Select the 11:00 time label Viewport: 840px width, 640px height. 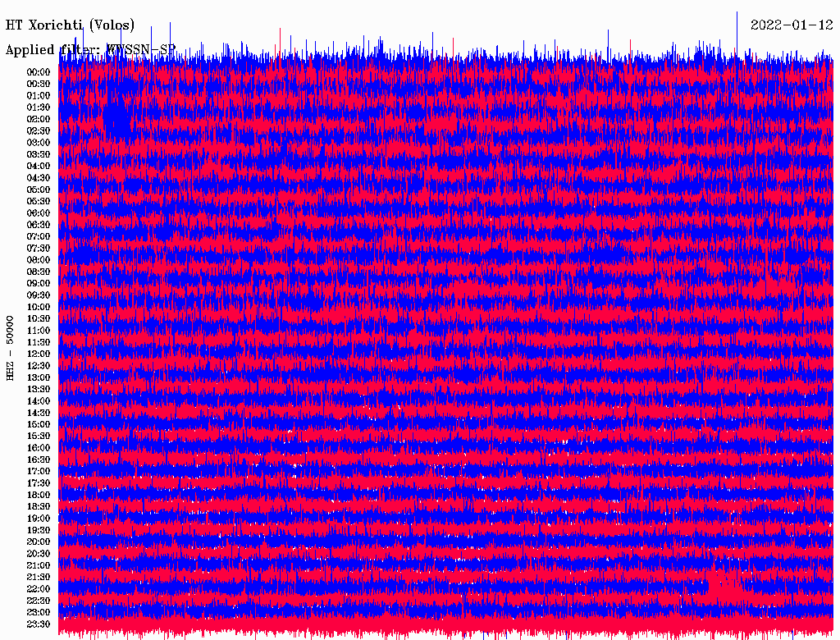39,331
